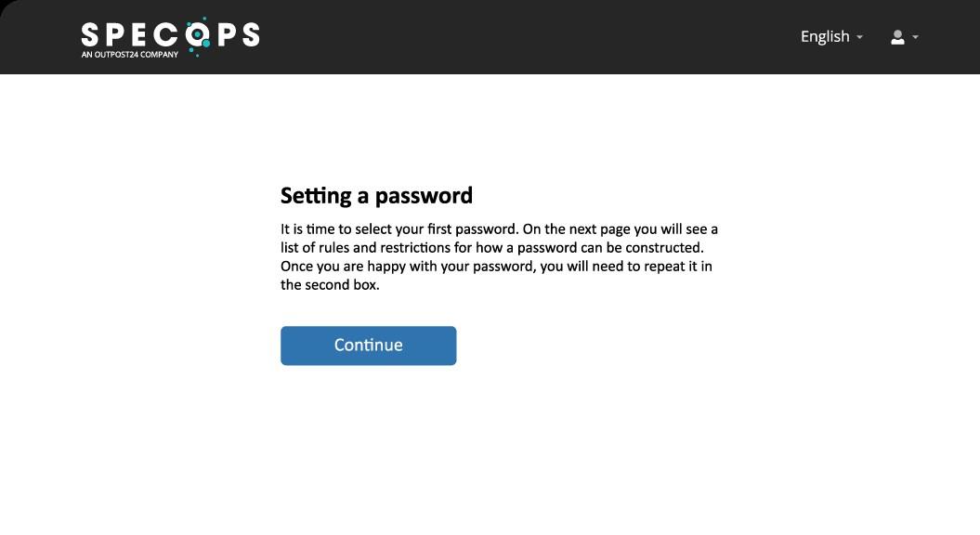Screen dimensions: 980x535
Task: Click the 'Setting a password' heading
Action: [x=376, y=196]
